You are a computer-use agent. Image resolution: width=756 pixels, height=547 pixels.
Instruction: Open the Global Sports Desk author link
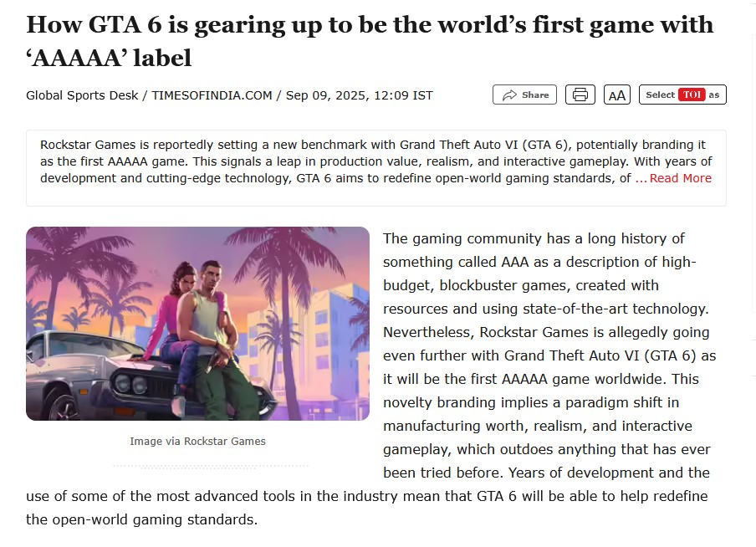82,95
